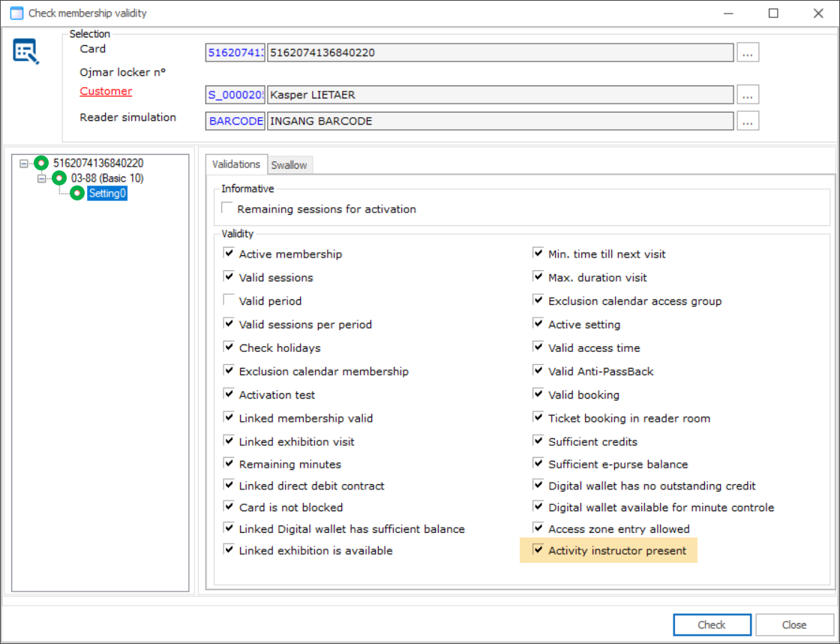Collapse the 03-88 (Basic 10) node
Screen dimensions: 840x644
41,178
